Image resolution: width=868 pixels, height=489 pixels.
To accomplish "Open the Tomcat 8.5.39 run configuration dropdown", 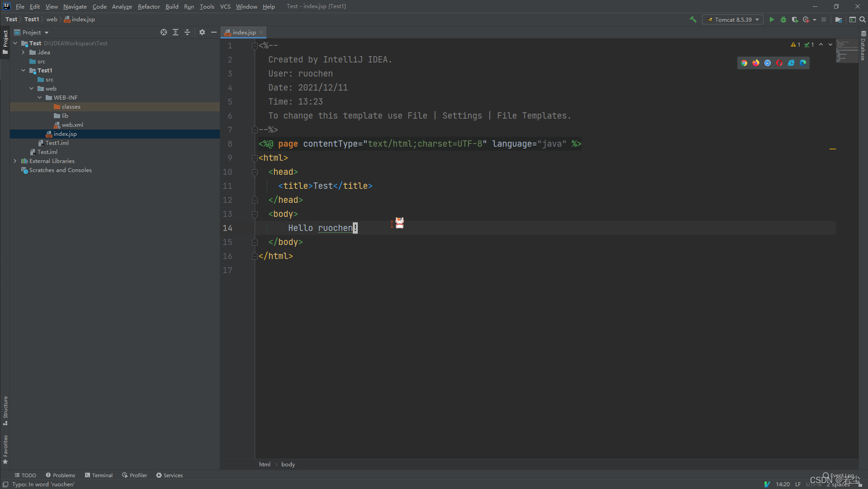I will (x=733, y=19).
